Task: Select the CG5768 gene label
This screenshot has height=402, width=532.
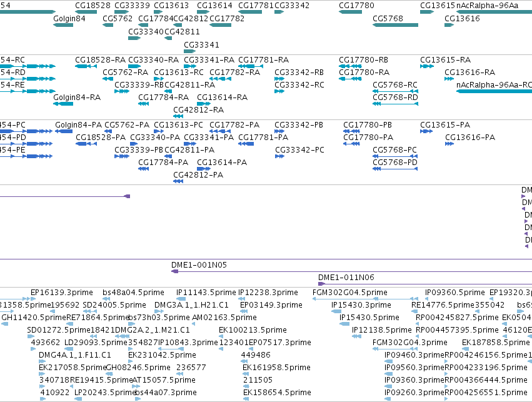Action: (x=388, y=18)
